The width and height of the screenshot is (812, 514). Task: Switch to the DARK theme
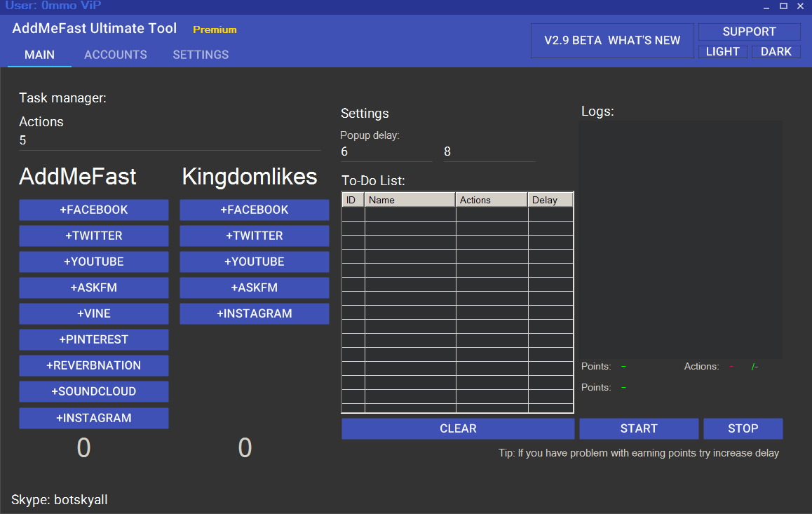[776, 52]
